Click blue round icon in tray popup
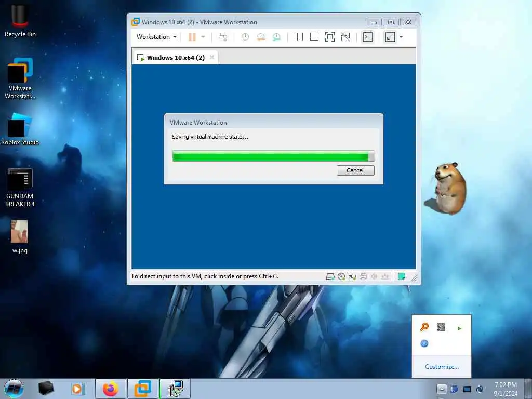The width and height of the screenshot is (532, 399). point(424,343)
